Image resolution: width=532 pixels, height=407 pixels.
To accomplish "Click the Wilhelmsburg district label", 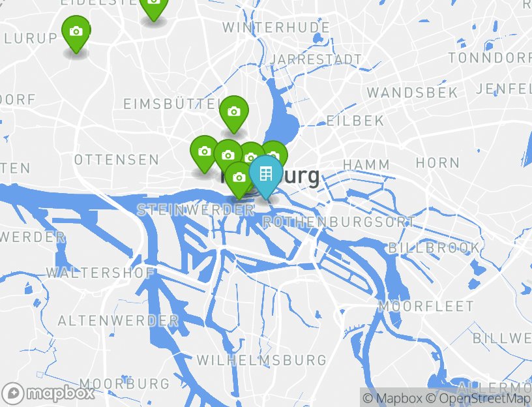I will click(x=261, y=360).
